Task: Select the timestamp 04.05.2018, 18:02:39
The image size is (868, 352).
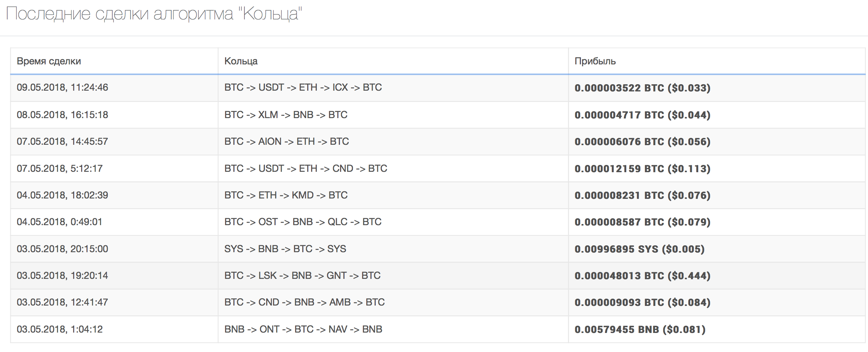Action: (62, 195)
